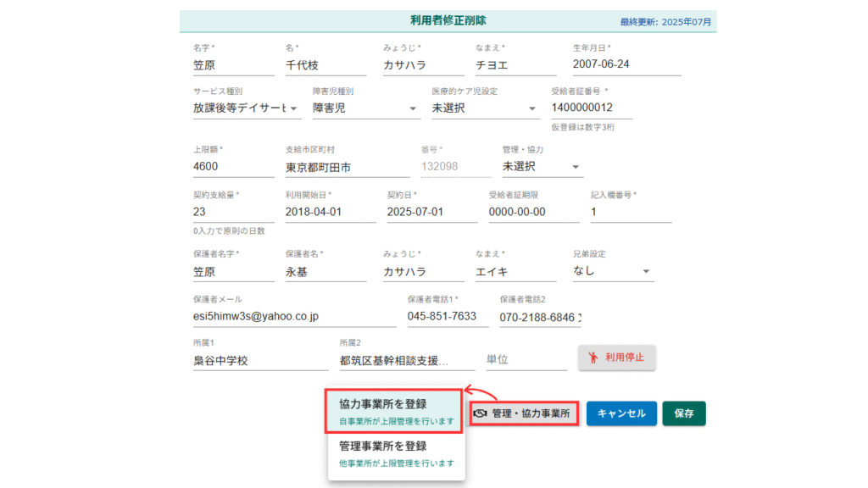This screenshot has width=868, height=488.
Task: Click the 上限額 field showing 4600
Action: tap(233, 167)
